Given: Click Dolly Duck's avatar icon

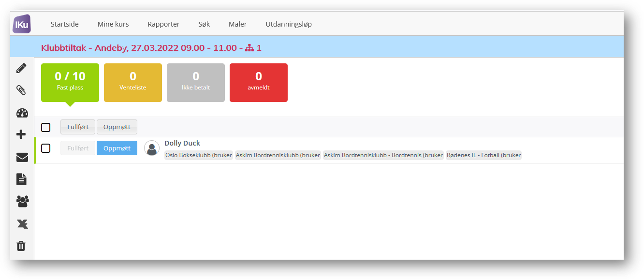Looking at the screenshot, I should point(152,148).
